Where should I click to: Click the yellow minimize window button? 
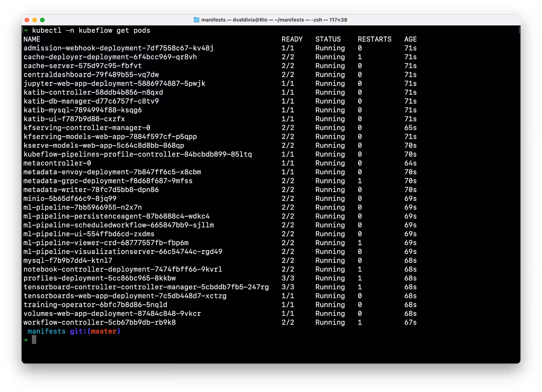pyautogui.click(x=35, y=20)
